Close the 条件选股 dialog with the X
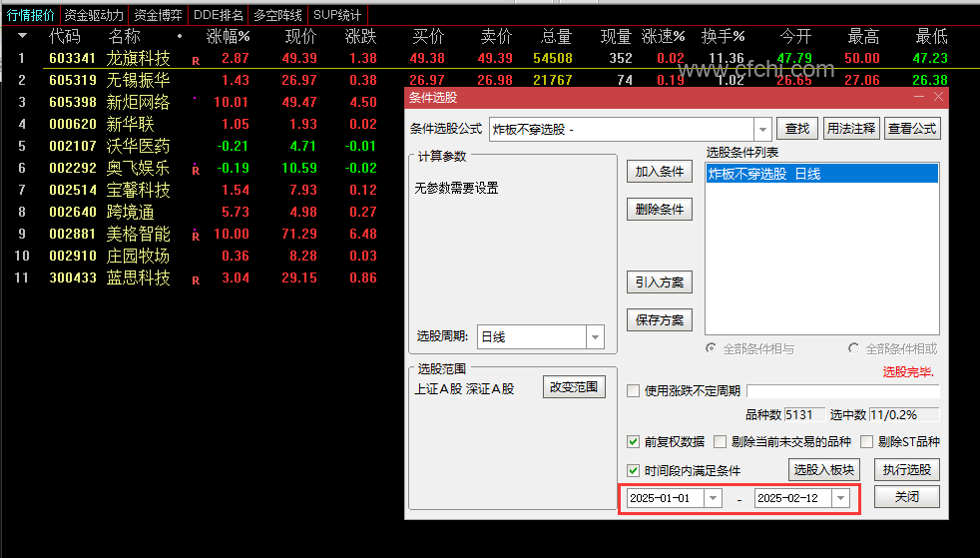This screenshot has height=558, width=980. pyautogui.click(x=938, y=97)
